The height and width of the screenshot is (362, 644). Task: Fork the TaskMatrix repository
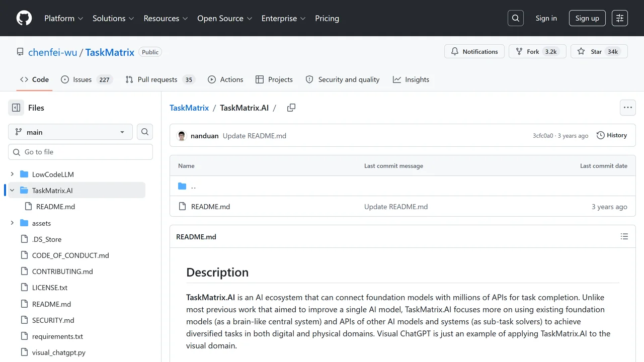click(537, 51)
